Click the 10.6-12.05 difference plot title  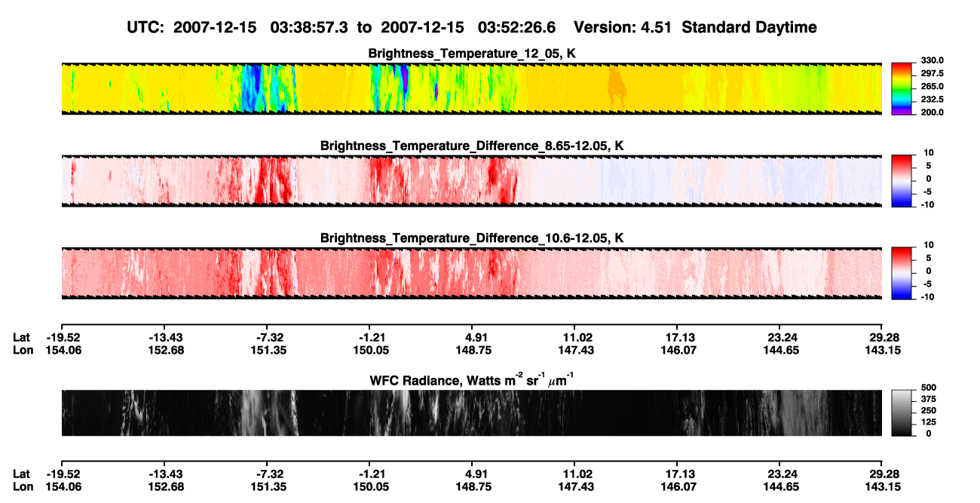(472, 238)
